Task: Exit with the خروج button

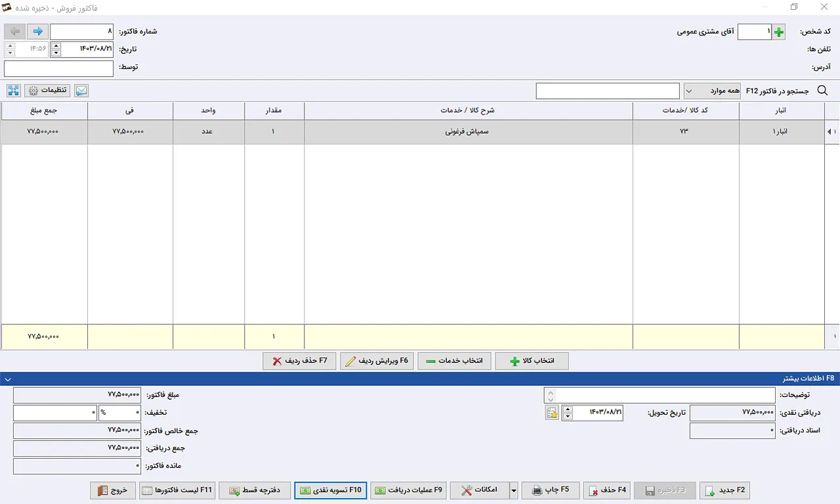Action: (113, 490)
